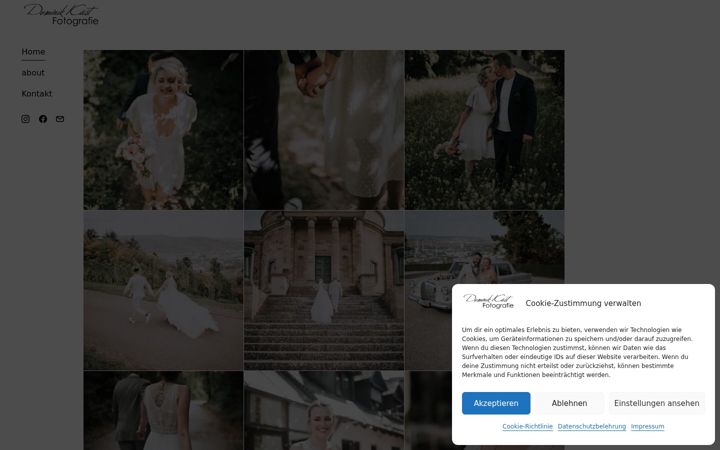Open the about menu item
This screenshot has width=720, height=450.
(x=33, y=73)
